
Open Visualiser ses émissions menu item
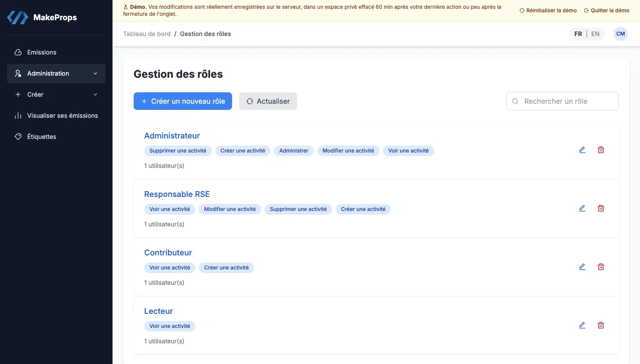coord(56,116)
